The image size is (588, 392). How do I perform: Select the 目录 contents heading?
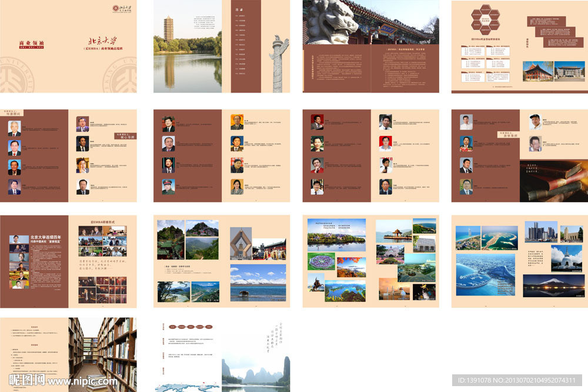click(x=238, y=10)
